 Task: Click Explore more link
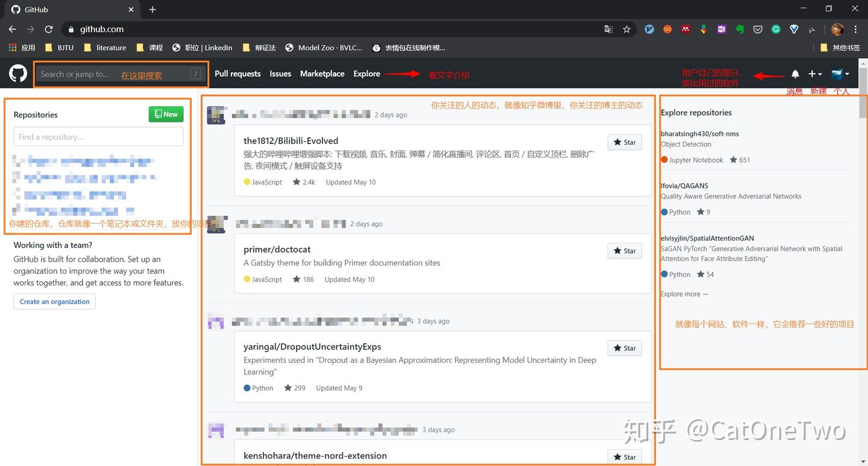coord(684,294)
